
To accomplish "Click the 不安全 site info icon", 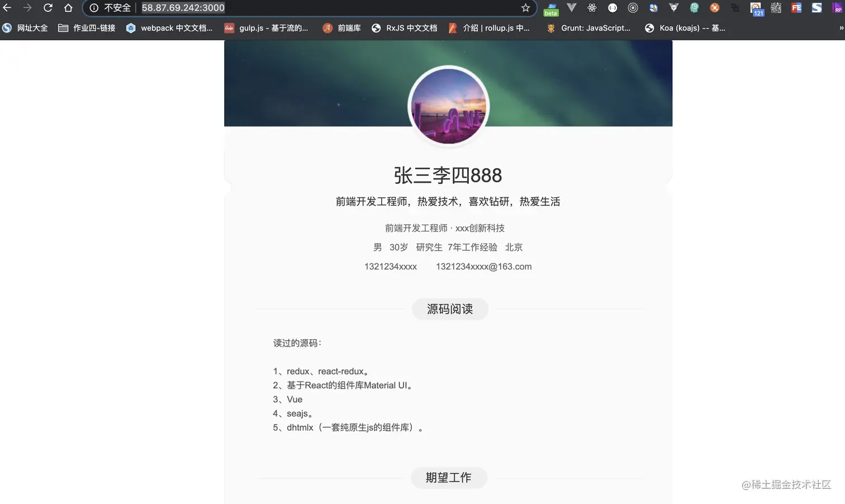I will [94, 8].
